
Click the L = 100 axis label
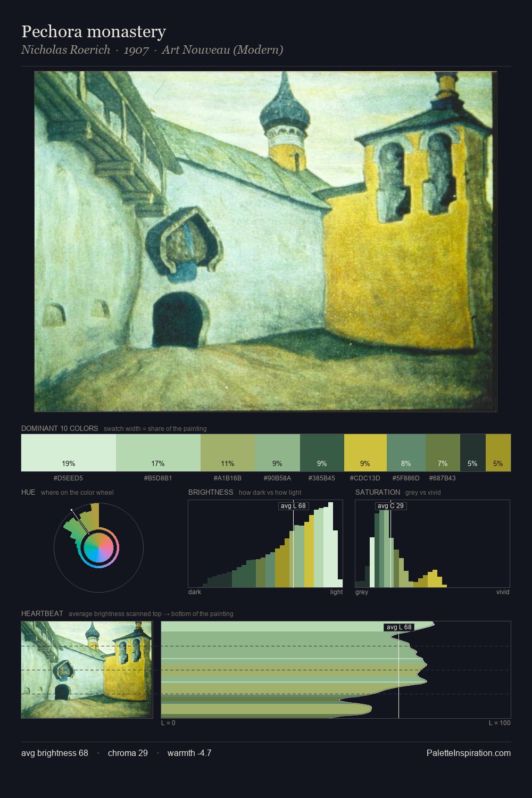click(x=500, y=722)
